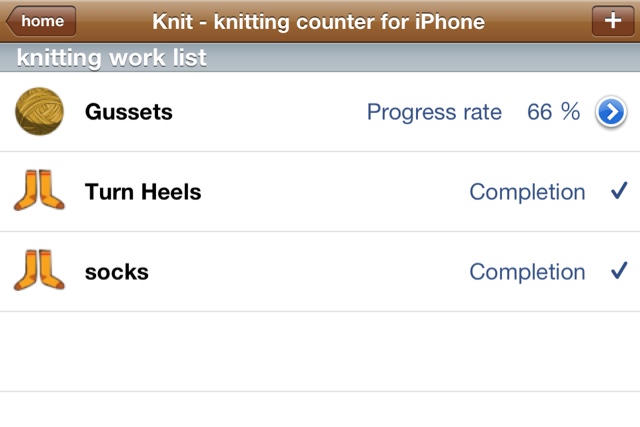Click the Completion status for Turn Heels
The image size is (640, 427).
tap(527, 192)
